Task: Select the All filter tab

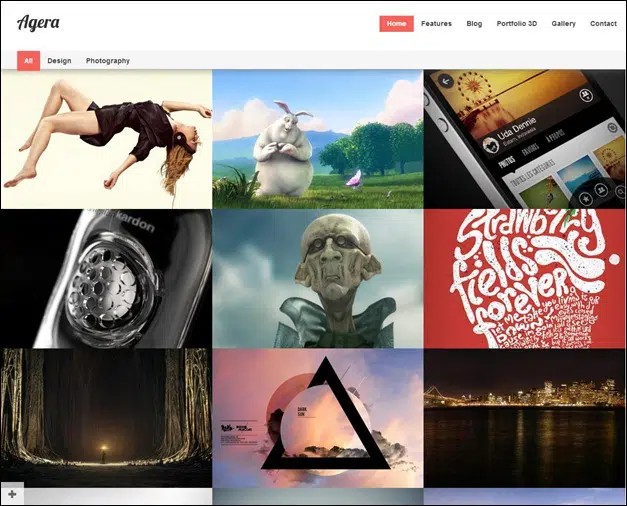Action: point(28,61)
